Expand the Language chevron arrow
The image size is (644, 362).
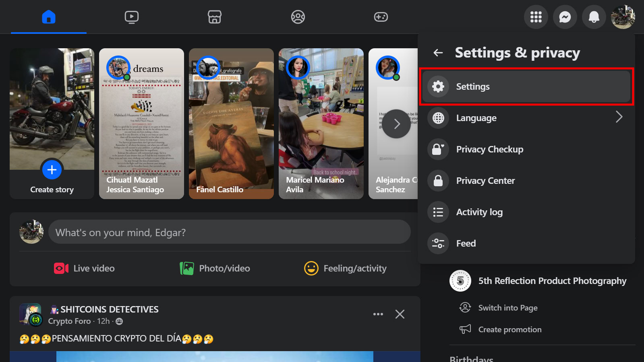(x=619, y=117)
